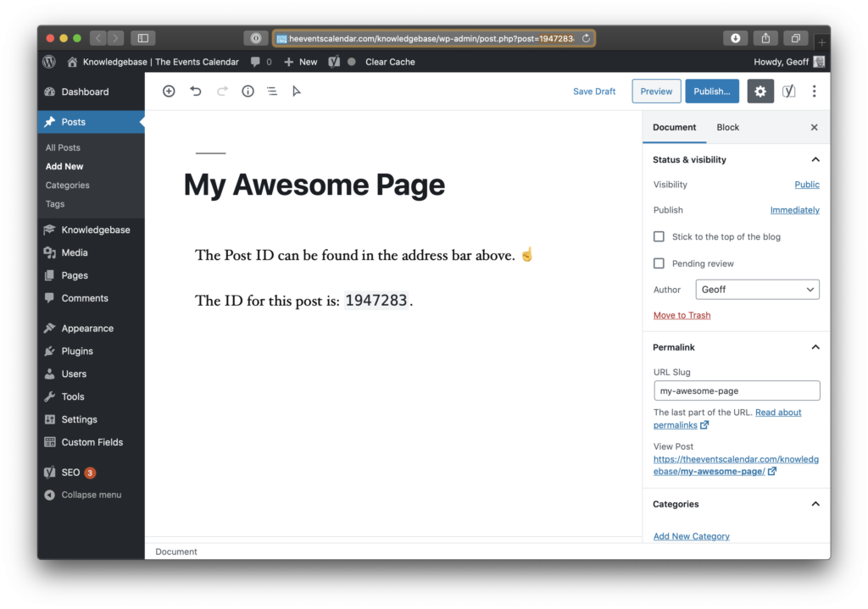Click the My Awesome Page title
Viewport: 868px width, 609px height.
(x=314, y=185)
